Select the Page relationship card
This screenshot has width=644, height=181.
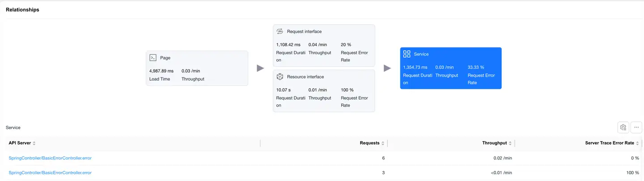(197, 68)
